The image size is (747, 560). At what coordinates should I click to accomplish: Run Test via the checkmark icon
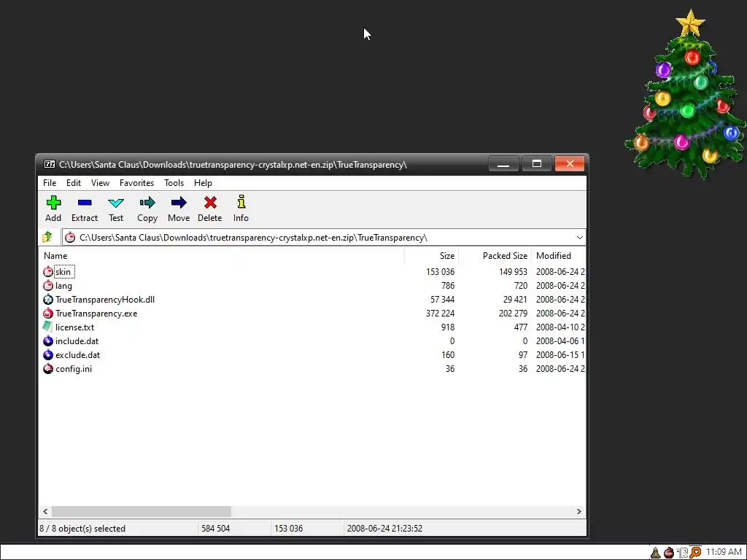point(116,203)
